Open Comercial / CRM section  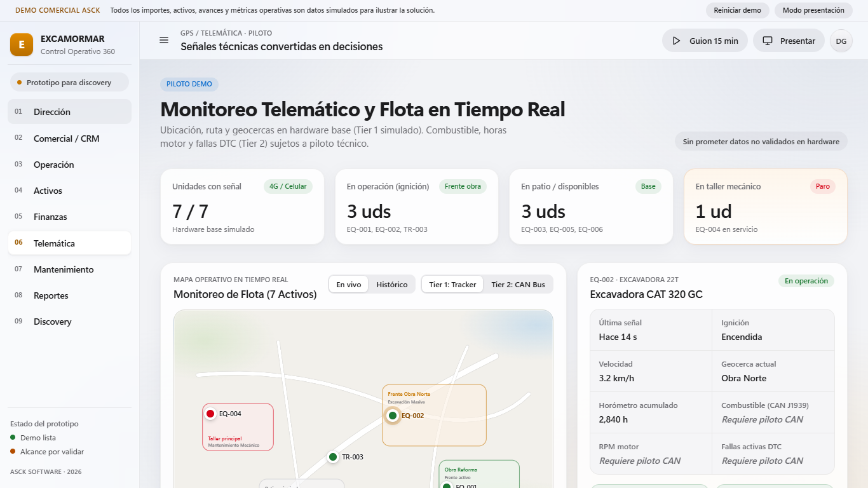point(70,138)
